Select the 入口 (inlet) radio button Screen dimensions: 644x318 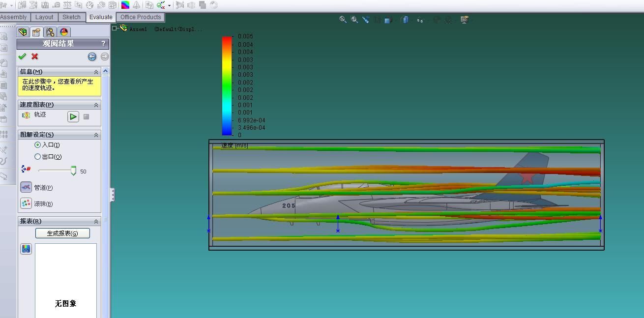pos(37,145)
